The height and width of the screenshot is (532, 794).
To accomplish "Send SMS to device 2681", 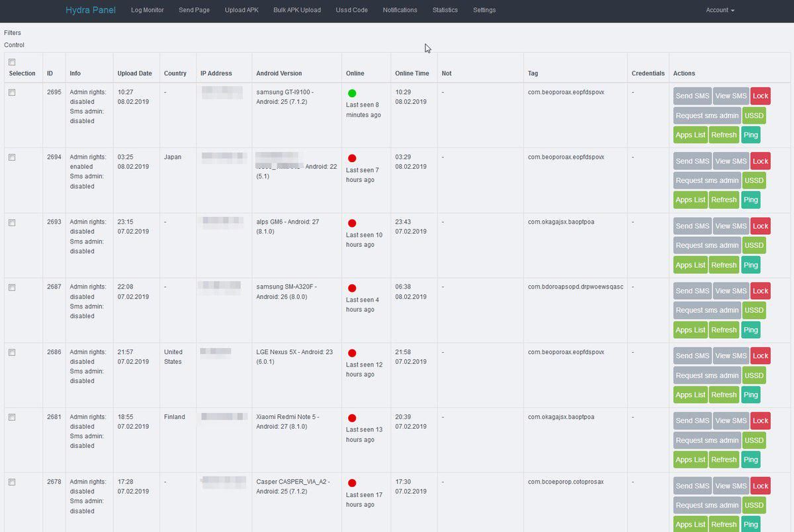I will [693, 420].
